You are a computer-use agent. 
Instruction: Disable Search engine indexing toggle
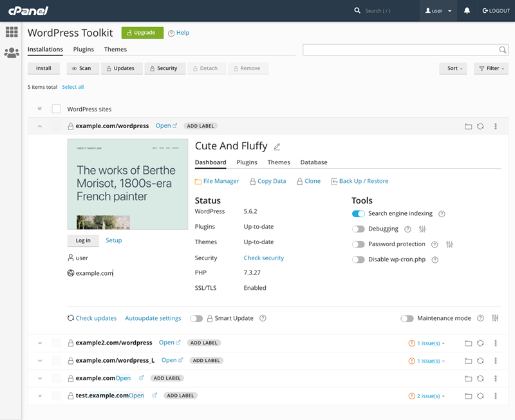(359, 214)
